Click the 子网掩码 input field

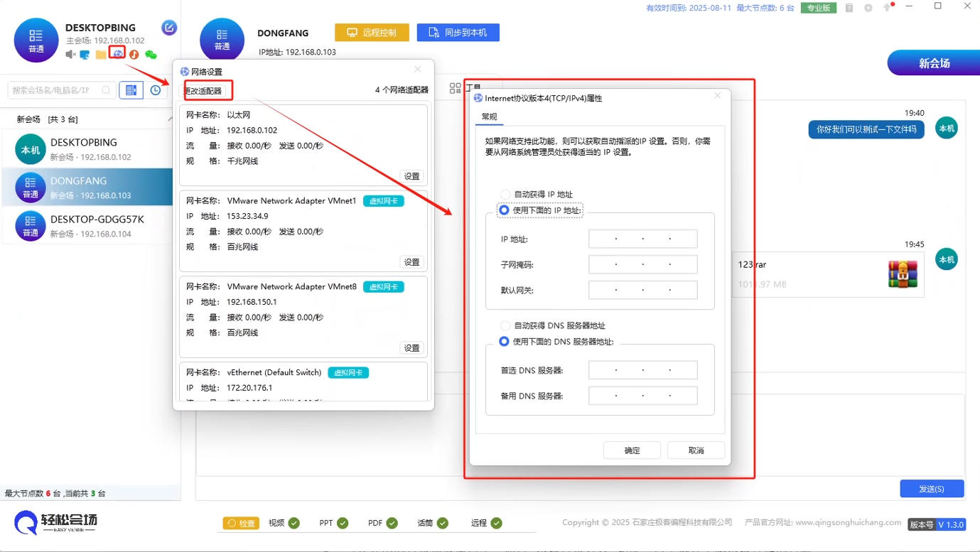click(x=642, y=264)
